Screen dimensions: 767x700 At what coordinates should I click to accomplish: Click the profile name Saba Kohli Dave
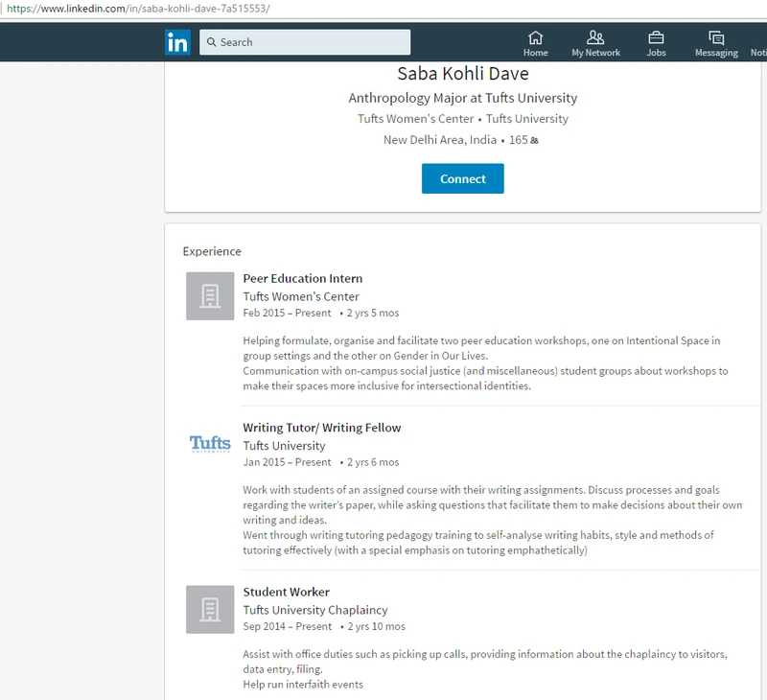[463, 74]
